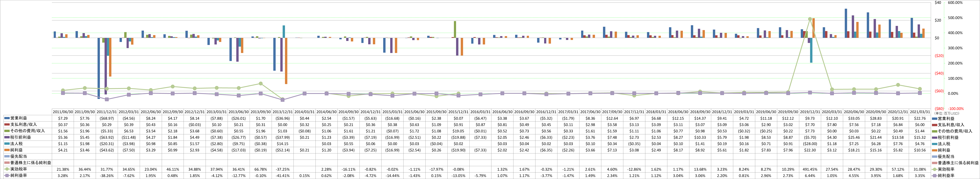Click the 純利益率 row label in the table
The width and height of the screenshot is (980, 179).
point(18,175)
